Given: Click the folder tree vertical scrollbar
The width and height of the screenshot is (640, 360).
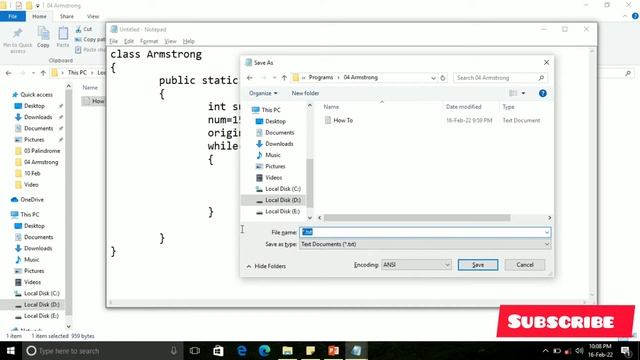Looking at the screenshot, I should 310,183.
